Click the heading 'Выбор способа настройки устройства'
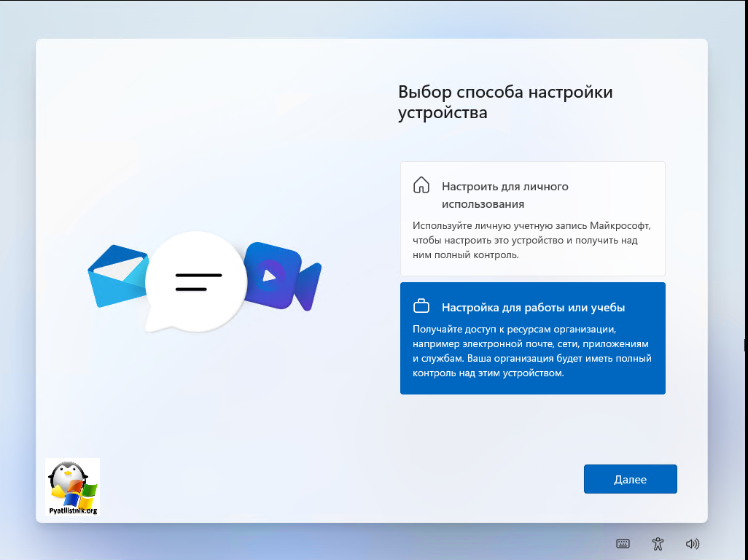Viewport: 748px width, 560px height. (x=505, y=102)
